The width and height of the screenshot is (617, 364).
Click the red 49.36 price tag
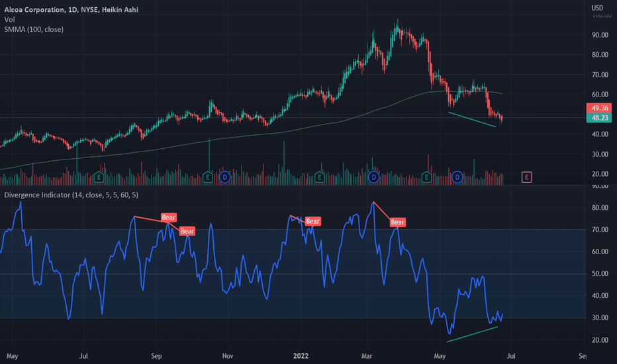point(599,108)
